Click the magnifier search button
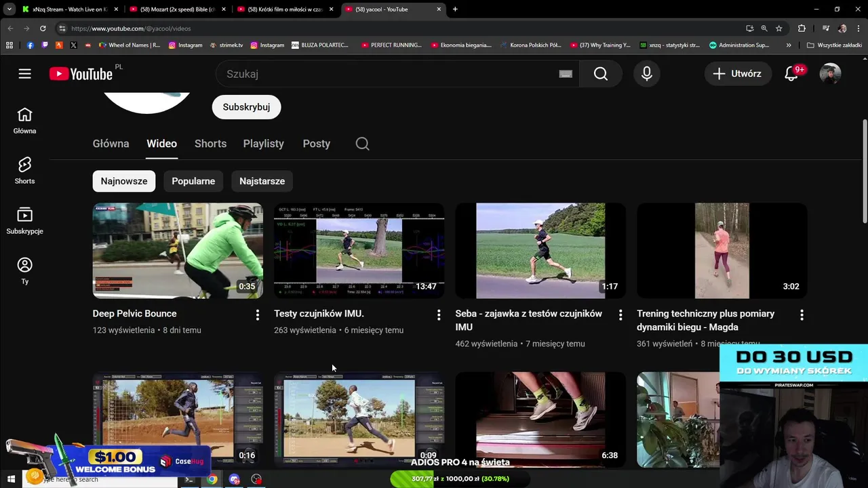The image size is (868, 488). [601, 74]
